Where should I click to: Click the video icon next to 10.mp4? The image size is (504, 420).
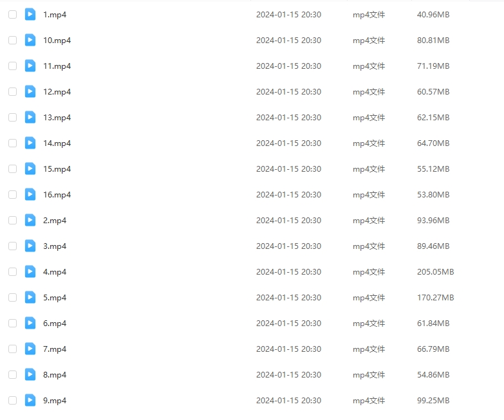(x=30, y=40)
